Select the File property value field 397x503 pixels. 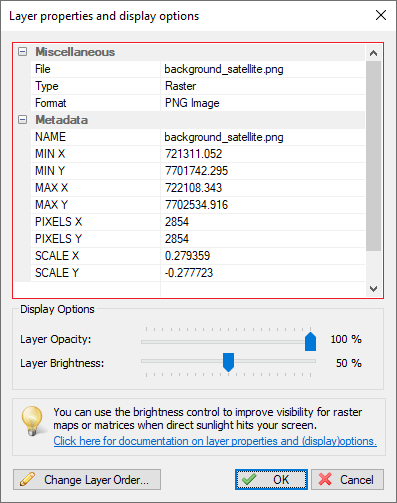point(263,69)
